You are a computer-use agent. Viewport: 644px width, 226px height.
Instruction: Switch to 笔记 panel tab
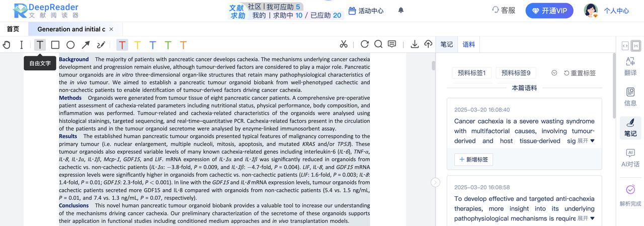pos(446,44)
